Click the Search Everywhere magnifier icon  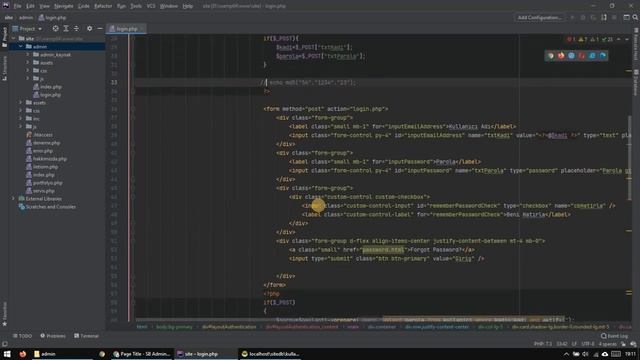pyautogui.click(x=635, y=18)
